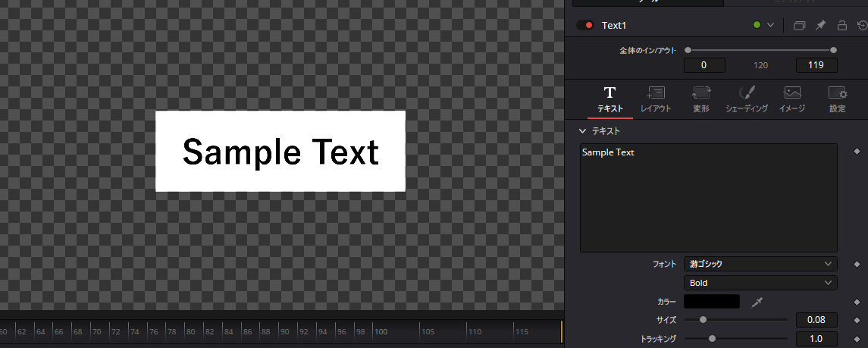Click the サイズ slider handle
This screenshot has width=868, height=348.
(x=703, y=319)
